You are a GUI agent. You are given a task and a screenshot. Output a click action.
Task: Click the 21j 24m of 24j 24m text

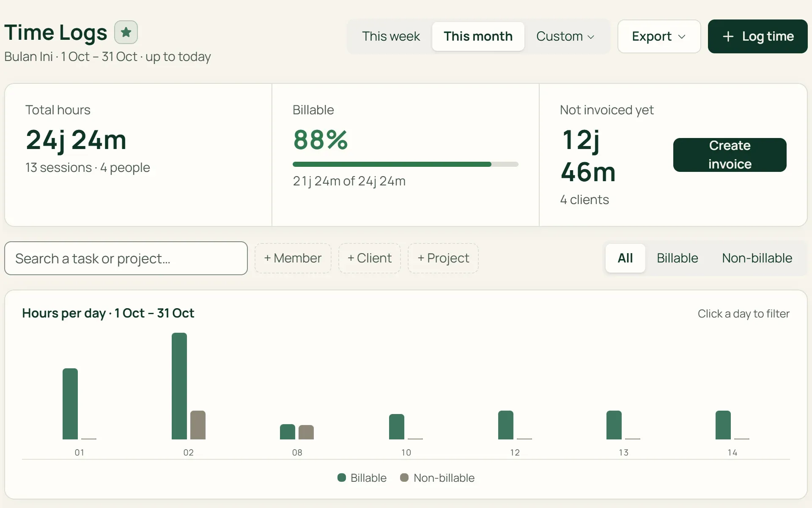point(349,181)
